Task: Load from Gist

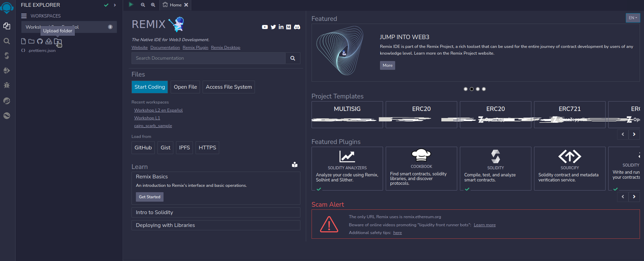Action: 166,148
